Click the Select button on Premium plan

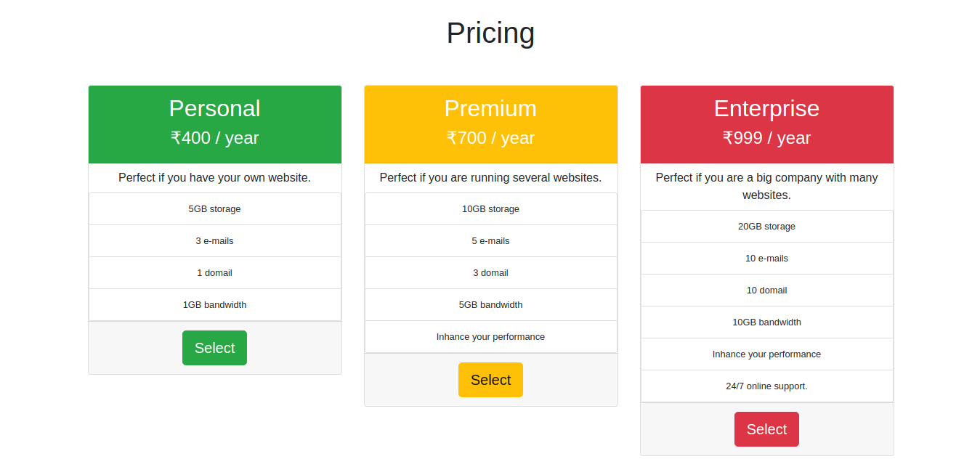[x=490, y=379]
